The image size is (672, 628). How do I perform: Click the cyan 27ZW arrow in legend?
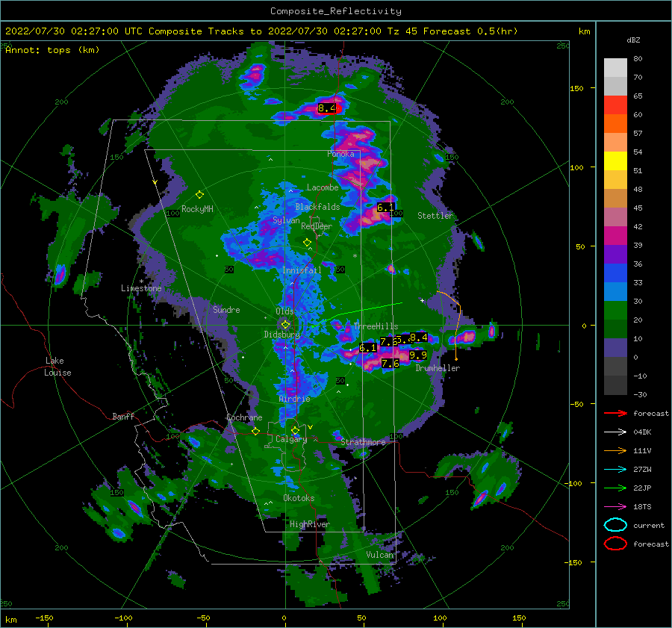[x=615, y=470]
